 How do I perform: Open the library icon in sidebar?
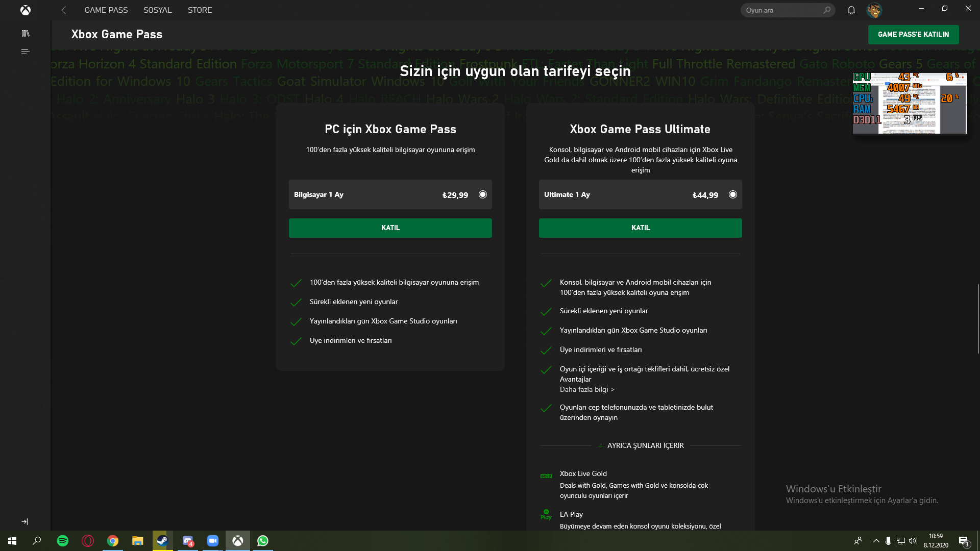26,34
